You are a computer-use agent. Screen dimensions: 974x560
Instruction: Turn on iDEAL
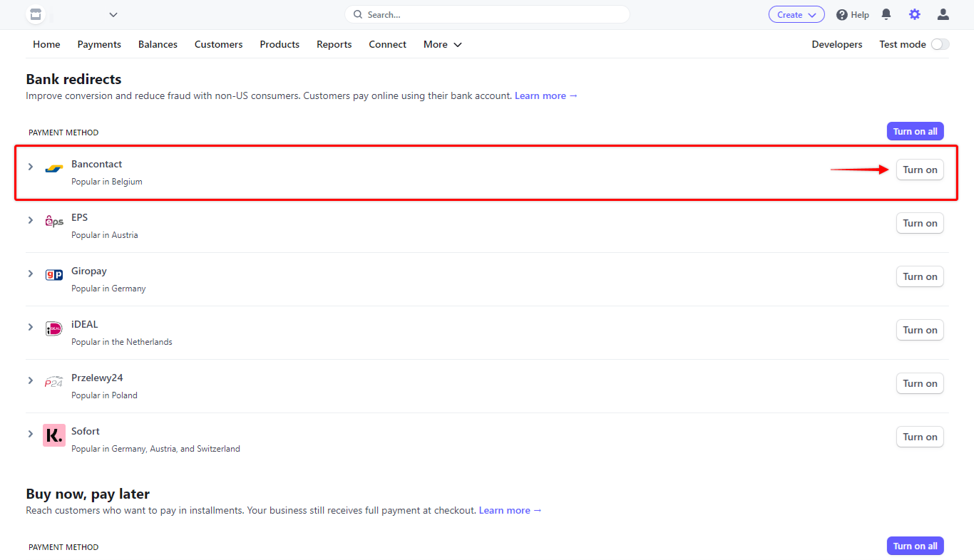pos(920,330)
